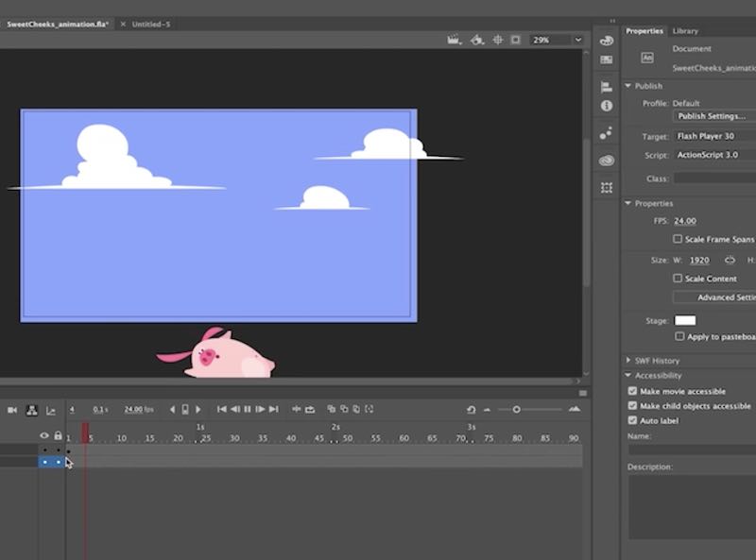Viewport: 756px width, 560px height.
Task: Uncheck the Auto label checkbox
Action: (x=632, y=420)
